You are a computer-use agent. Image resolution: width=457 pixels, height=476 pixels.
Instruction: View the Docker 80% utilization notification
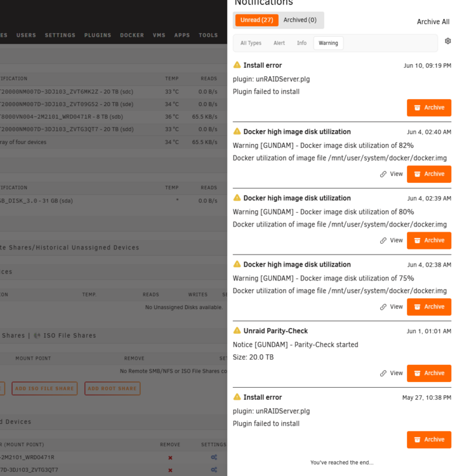click(x=392, y=241)
